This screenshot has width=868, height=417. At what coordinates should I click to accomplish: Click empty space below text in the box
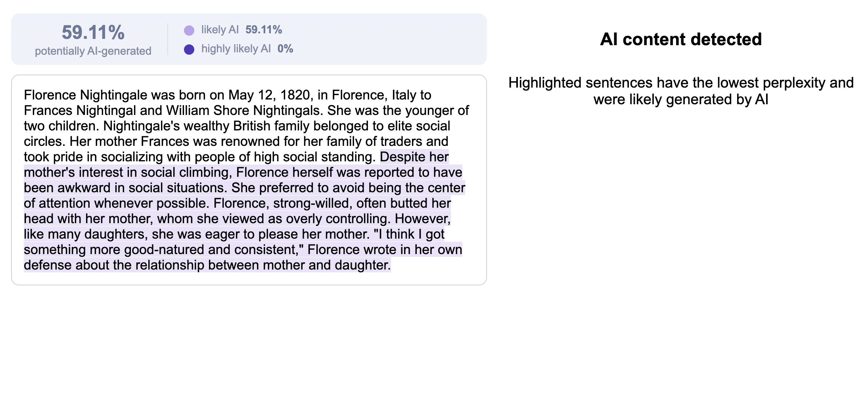(x=249, y=278)
